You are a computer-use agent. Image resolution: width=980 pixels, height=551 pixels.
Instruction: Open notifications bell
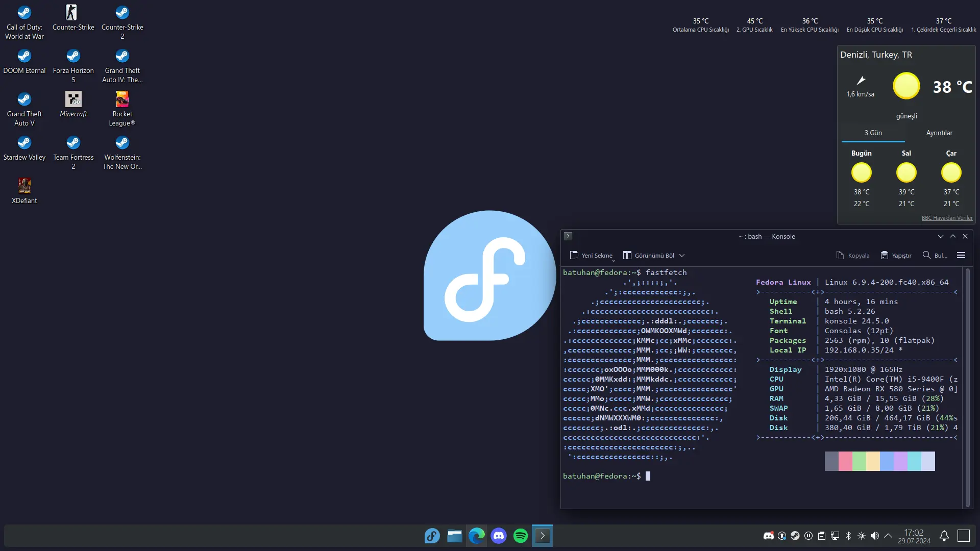[944, 536]
